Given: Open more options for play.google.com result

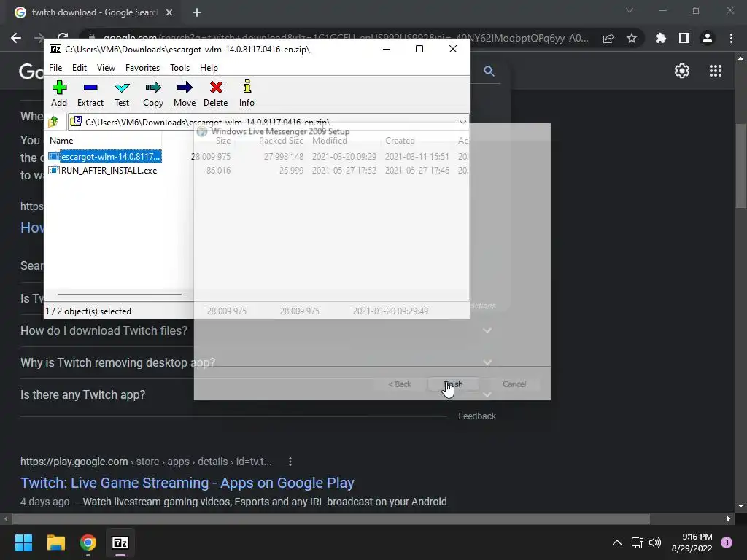Looking at the screenshot, I should (290, 462).
